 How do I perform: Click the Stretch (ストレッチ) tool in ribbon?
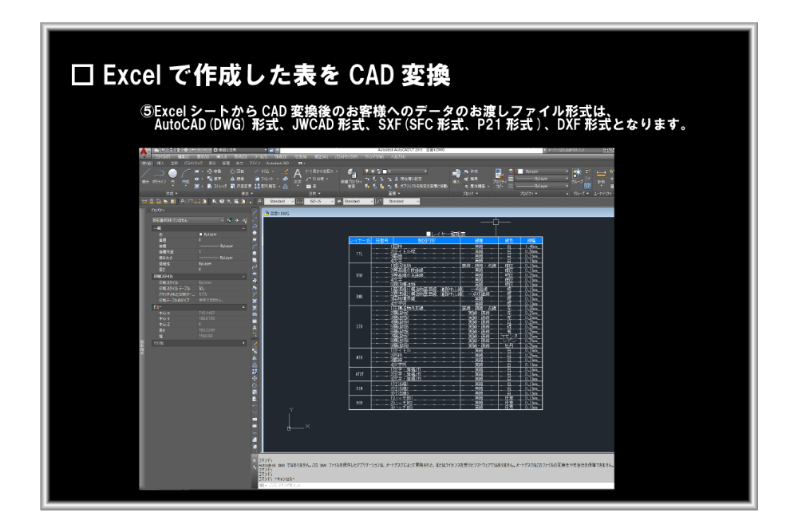217,186
